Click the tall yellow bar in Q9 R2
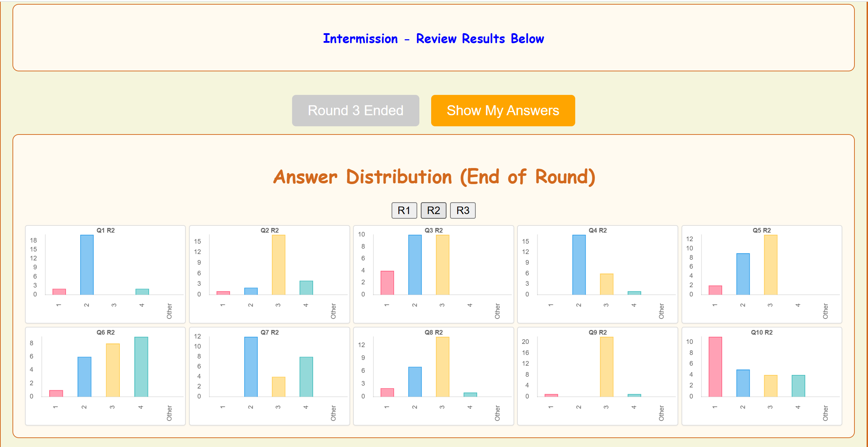Viewport: 868px width, 447px height. tap(607, 367)
